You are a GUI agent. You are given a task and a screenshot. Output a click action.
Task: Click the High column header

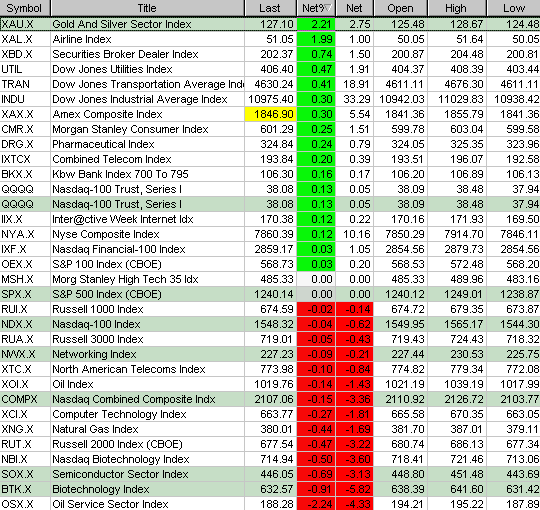coord(457,8)
